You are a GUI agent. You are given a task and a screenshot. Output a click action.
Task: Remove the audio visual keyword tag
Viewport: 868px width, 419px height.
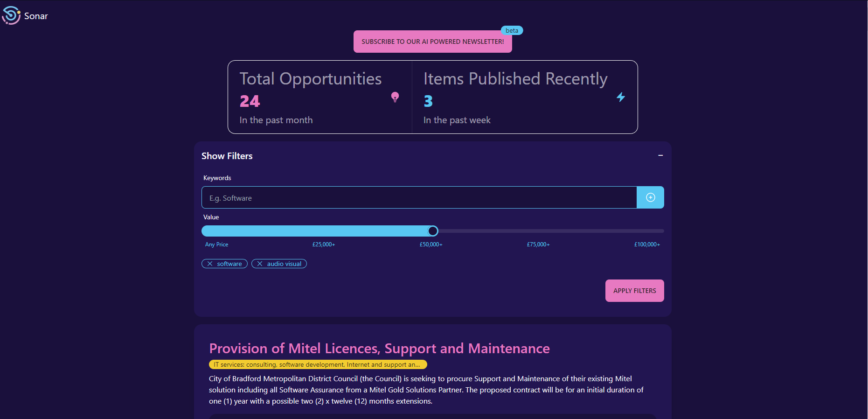[260, 264]
